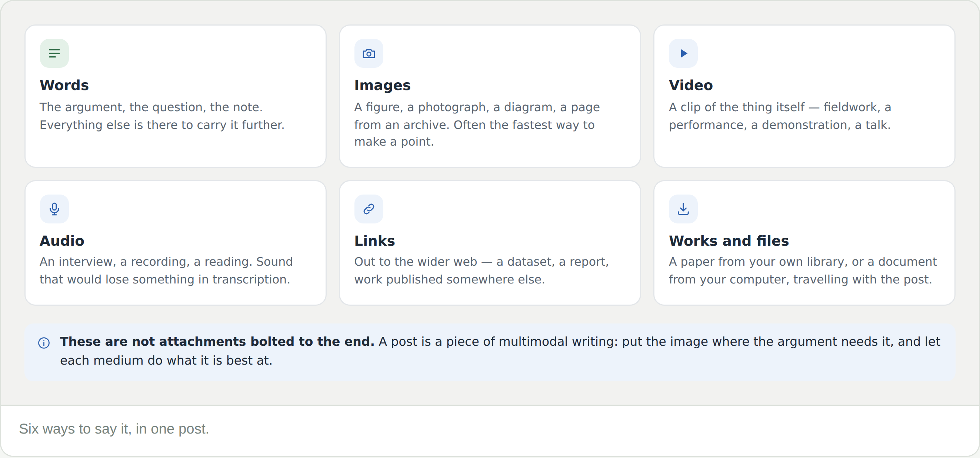Click the microphone Audio icon
Viewport: 980px width, 458px height.
point(54,209)
